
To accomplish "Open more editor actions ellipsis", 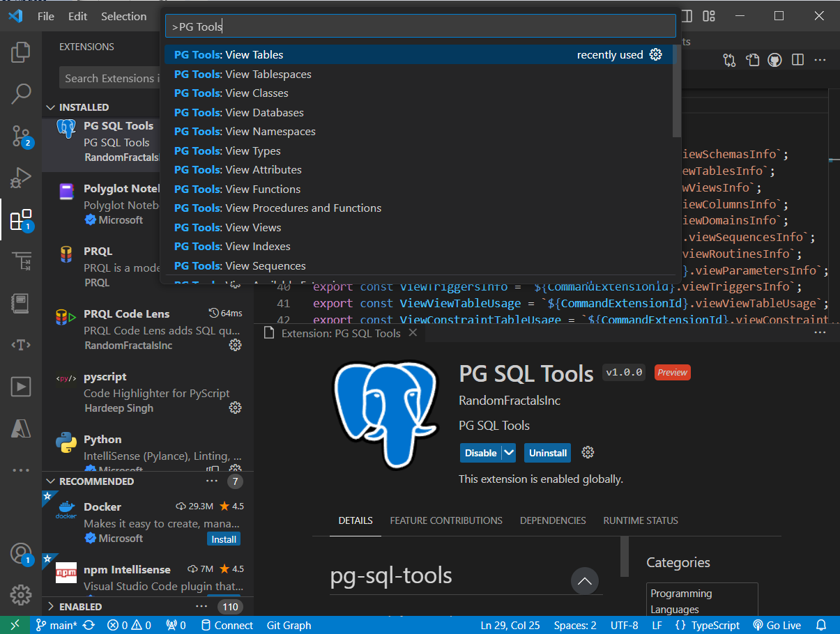I will [820, 61].
